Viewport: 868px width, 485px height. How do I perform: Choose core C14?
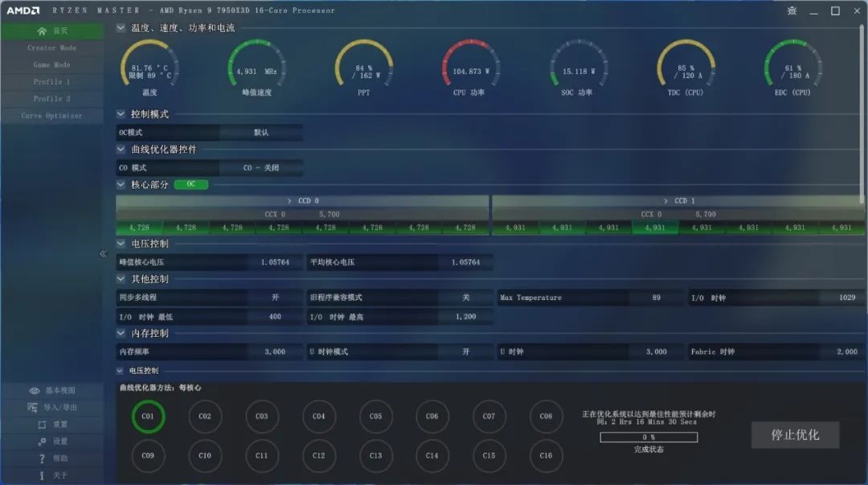pyautogui.click(x=432, y=455)
